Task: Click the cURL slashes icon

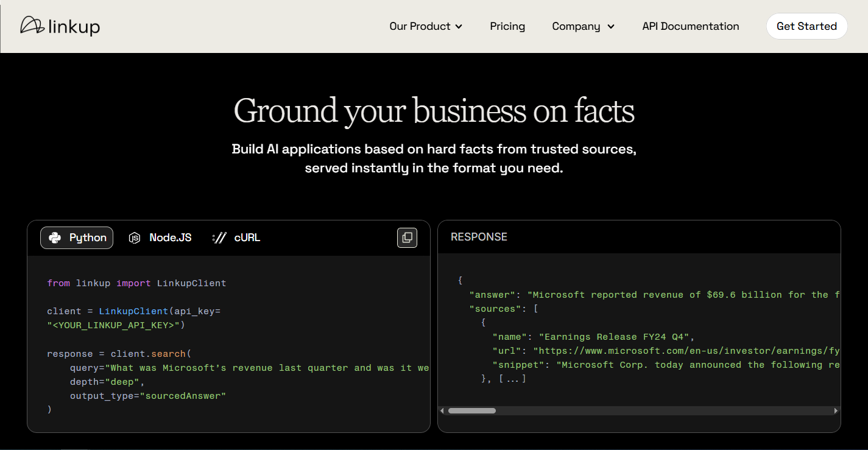Action: [x=219, y=238]
